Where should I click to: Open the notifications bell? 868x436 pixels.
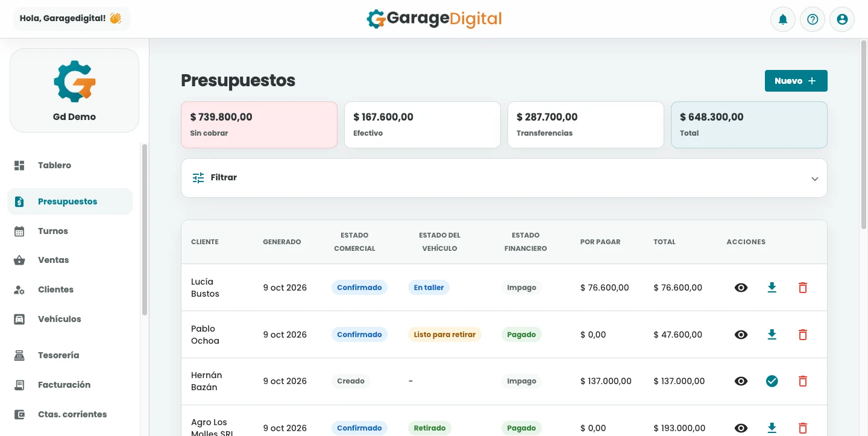pyautogui.click(x=783, y=19)
